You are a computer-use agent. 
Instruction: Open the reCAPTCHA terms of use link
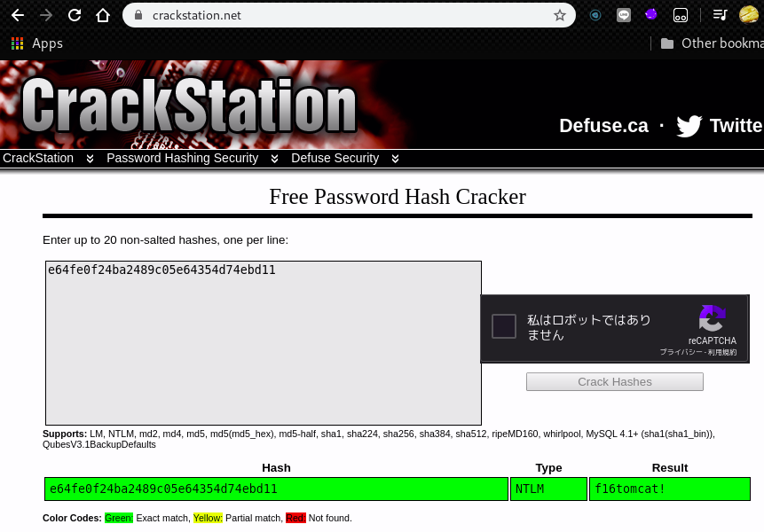coord(722,352)
